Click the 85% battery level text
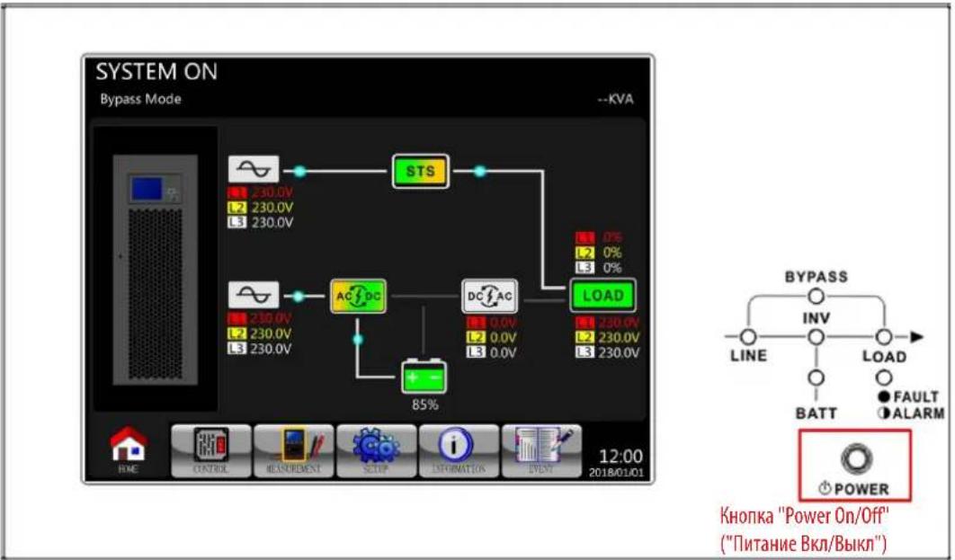Image resolution: width=955 pixels, height=560 pixels. coord(424,404)
